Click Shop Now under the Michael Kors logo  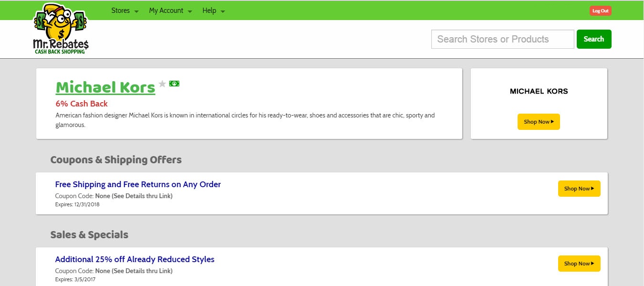coord(539,122)
